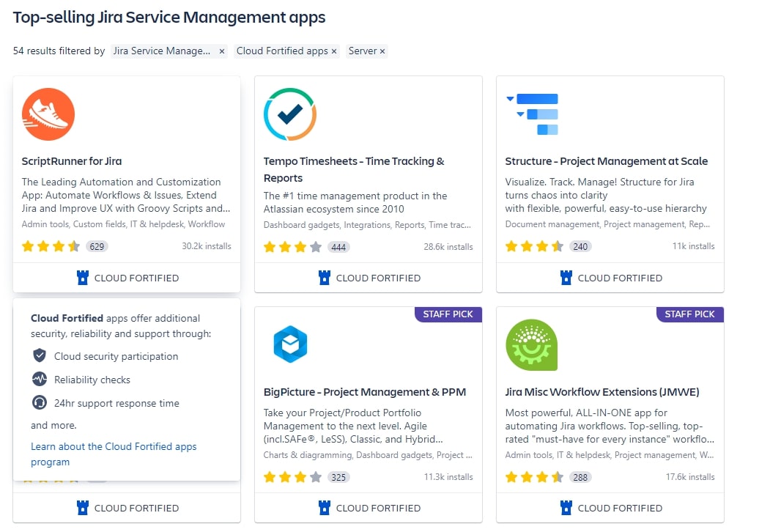Click Tempo categories: Dashboard gadgets, Integrations
Image resolution: width=759 pixels, height=532 pixels.
[367, 225]
